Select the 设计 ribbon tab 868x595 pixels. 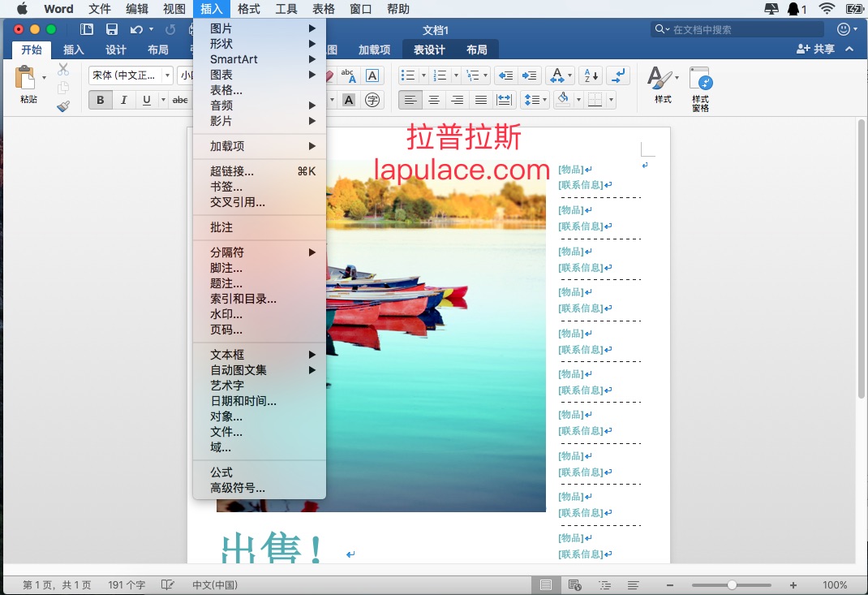pos(116,50)
